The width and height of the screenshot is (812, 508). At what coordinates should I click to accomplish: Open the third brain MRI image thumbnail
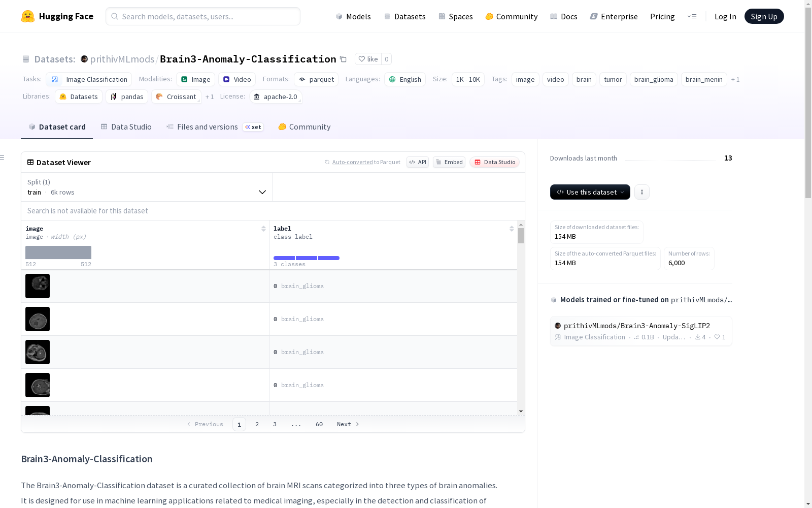[38, 352]
